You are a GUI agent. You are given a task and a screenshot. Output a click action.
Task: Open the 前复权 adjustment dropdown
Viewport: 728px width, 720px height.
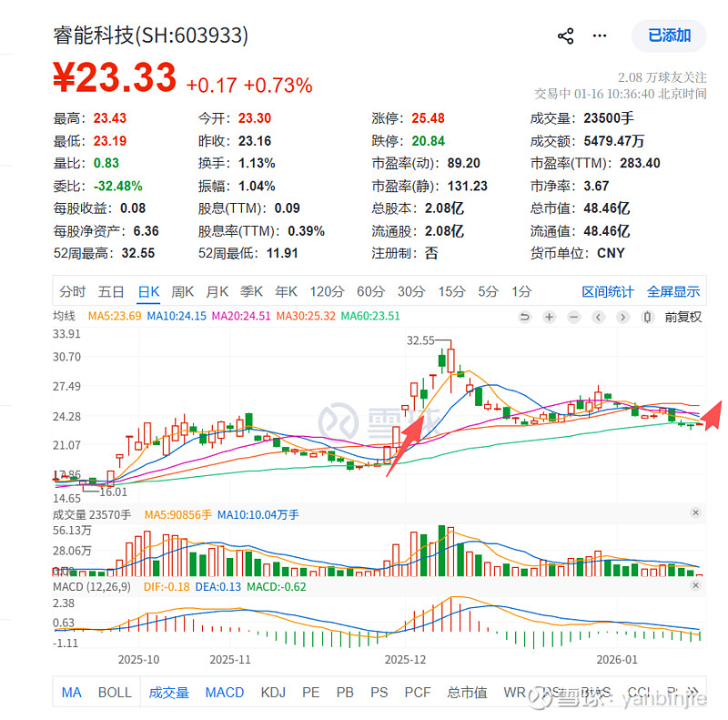coord(683,318)
